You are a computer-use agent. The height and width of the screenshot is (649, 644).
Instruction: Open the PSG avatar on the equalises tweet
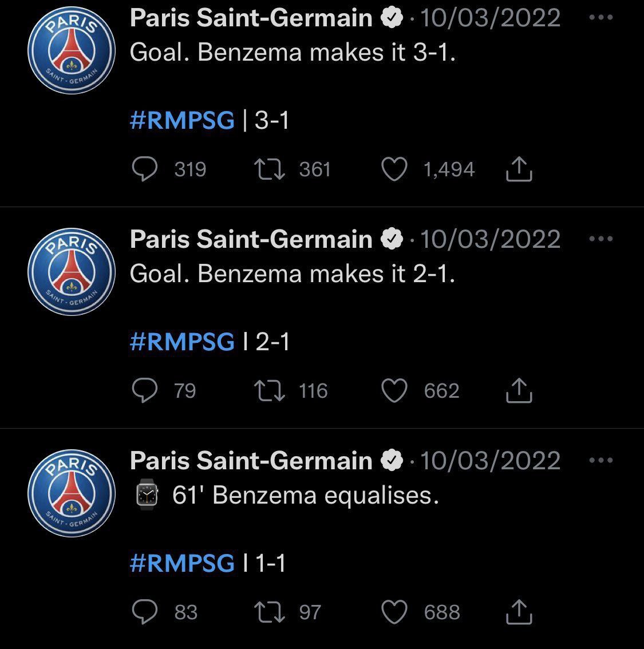(x=72, y=493)
